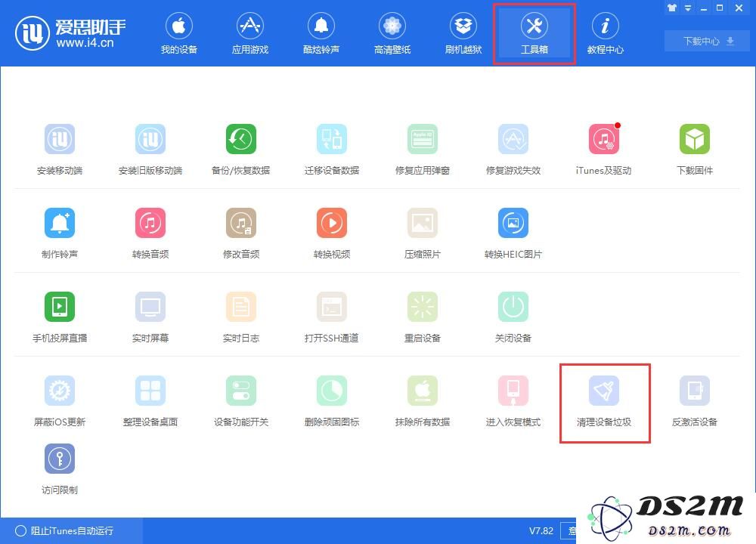Image resolution: width=756 pixels, height=544 pixels.
Task: Open 教程中心 tutorial center tab
Action: point(605,33)
